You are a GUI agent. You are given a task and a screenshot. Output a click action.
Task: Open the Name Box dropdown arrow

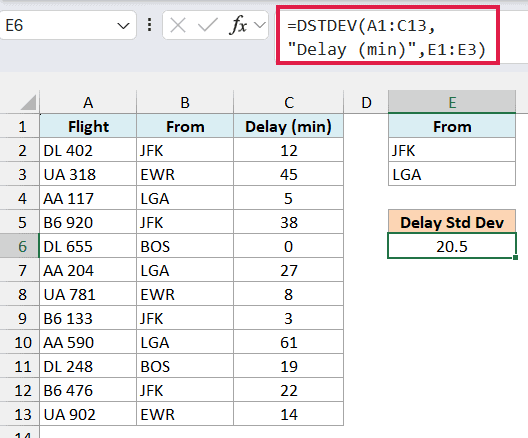[x=123, y=26]
